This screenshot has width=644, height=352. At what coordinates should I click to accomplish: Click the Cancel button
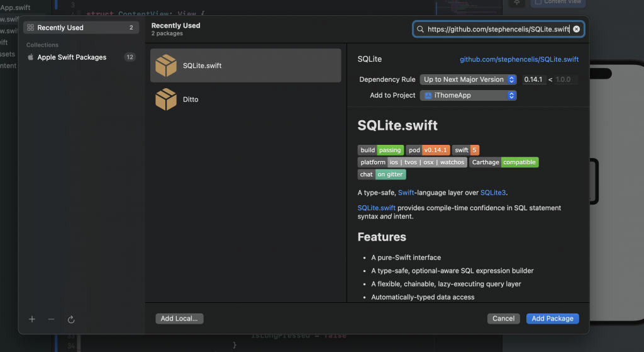click(503, 319)
